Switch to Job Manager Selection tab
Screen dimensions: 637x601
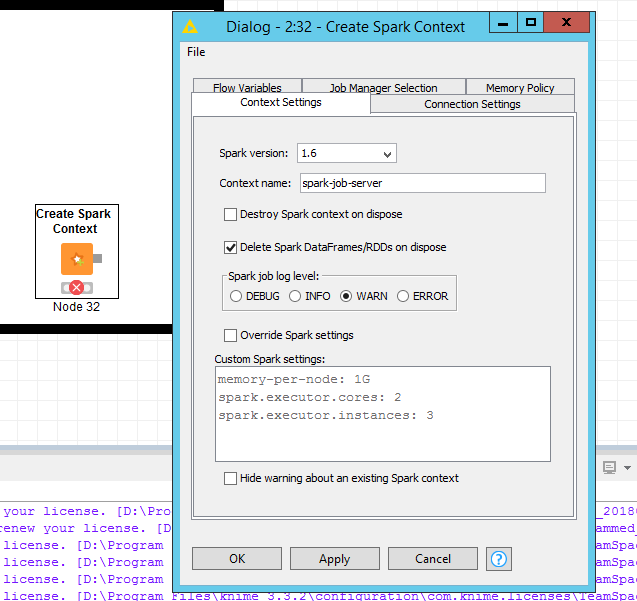384,87
